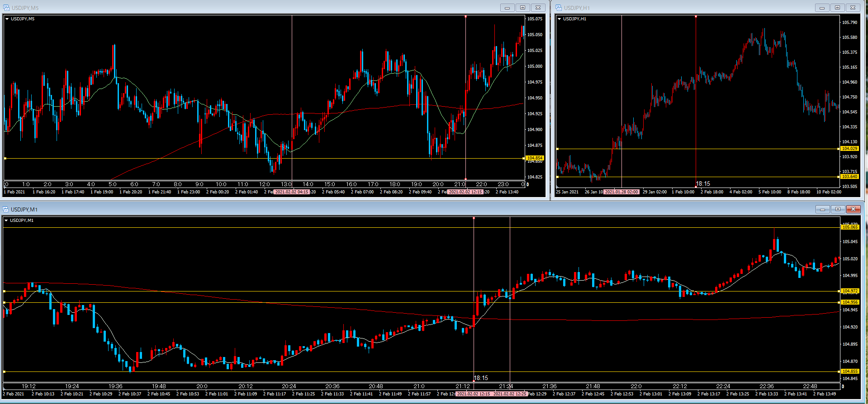Viewport: 868px width, 404px height.
Task: Expand the USDJPY,M5 chart label dropdown arrow
Action: point(7,19)
